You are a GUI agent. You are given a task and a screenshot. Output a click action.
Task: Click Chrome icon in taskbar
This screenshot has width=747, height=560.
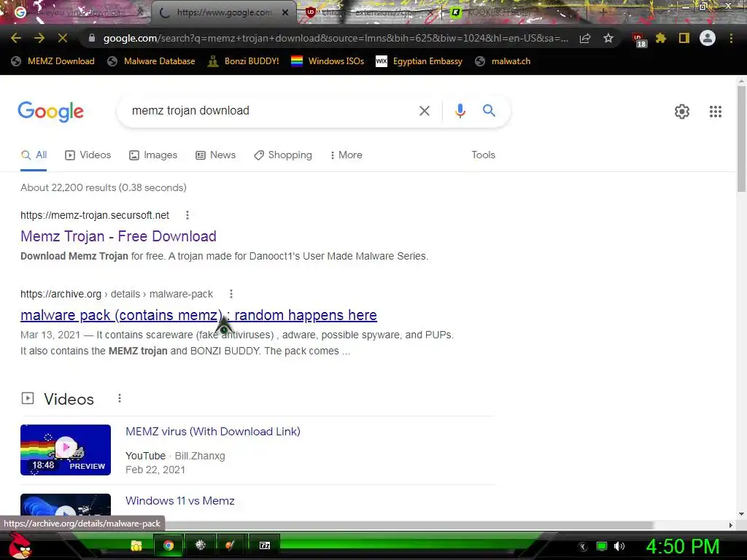tap(169, 545)
